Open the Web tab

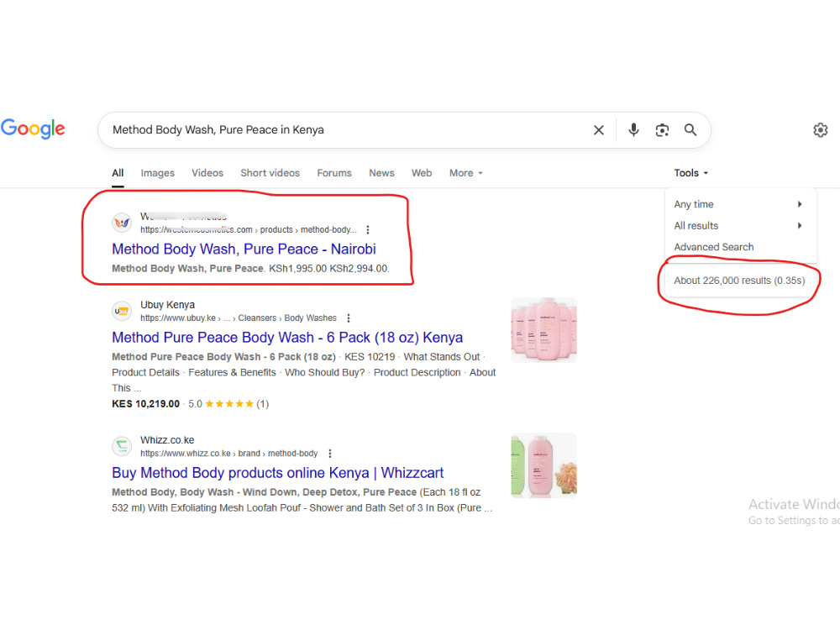click(x=422, y=173)
